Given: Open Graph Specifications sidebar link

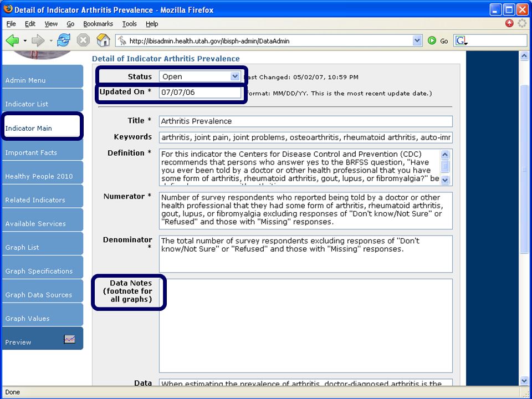Looking at the screenshot, I should tap(43, 267).
